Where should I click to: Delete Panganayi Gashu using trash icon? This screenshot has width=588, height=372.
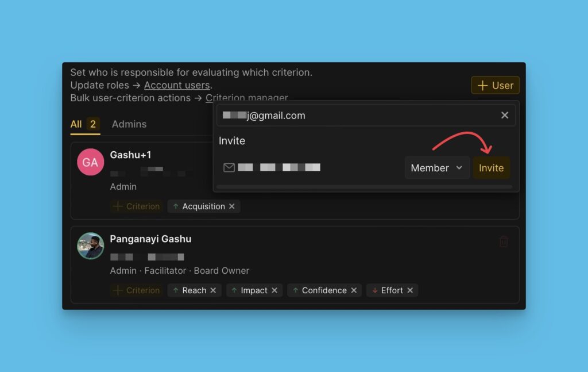tap(504, 241)
